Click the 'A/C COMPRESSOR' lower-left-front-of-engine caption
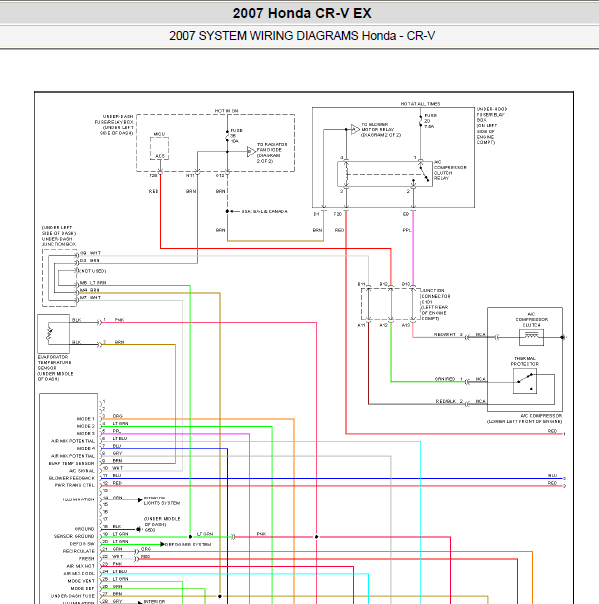This screenshot has height=604, width=599. click(524, 419)
